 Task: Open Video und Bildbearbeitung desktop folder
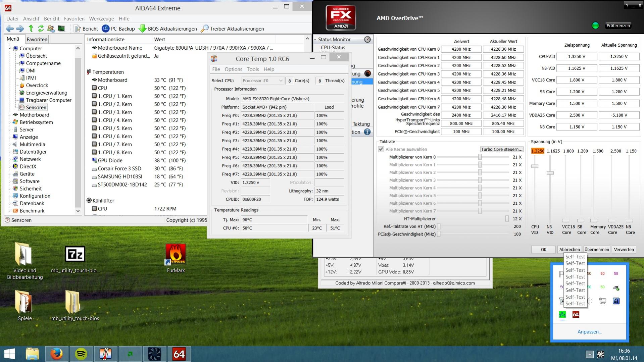[24, 261]
